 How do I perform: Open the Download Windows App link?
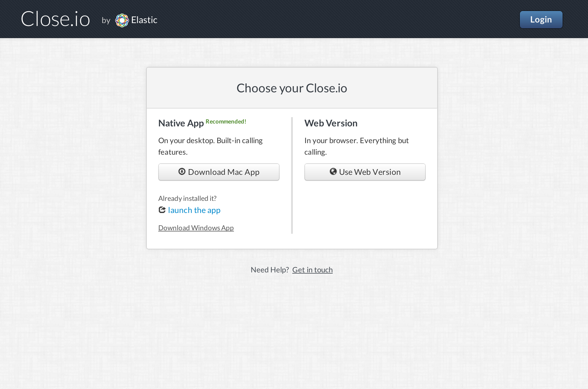(196, 228)
